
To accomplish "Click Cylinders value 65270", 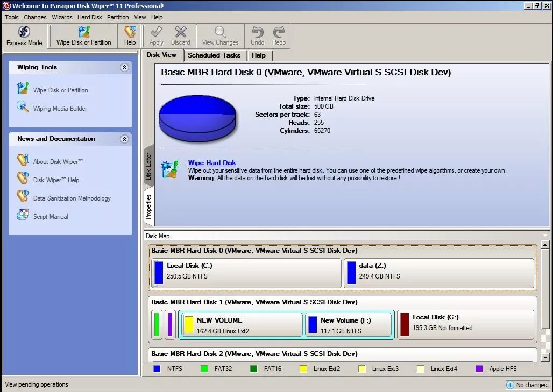I will [x=322, y=131].
